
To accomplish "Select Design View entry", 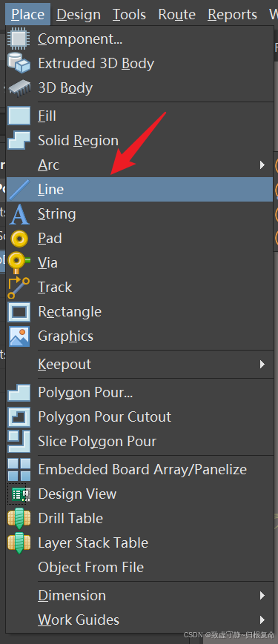I will (139, 494).
